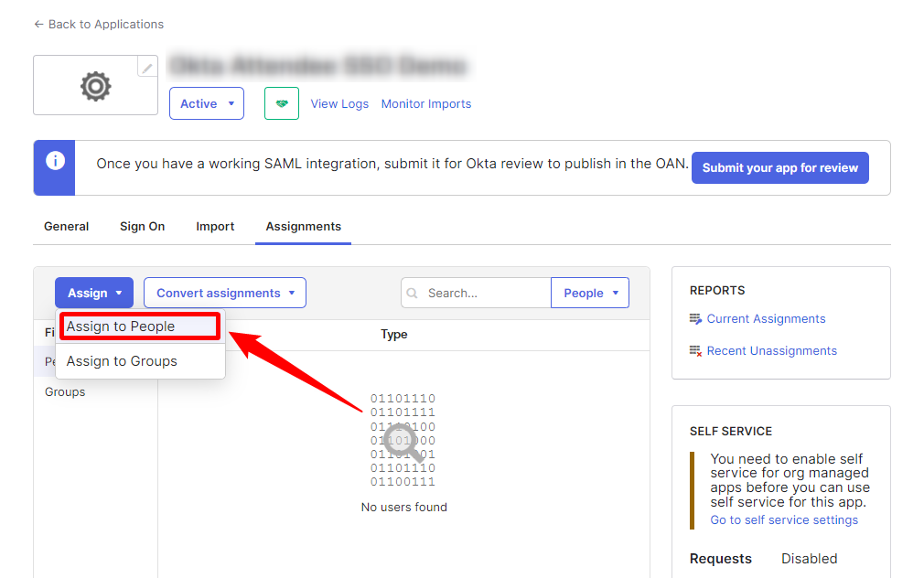Viewport: 924px width, 578px height.
Task: Open the Active status dropdown
Action: coord(207,103)
